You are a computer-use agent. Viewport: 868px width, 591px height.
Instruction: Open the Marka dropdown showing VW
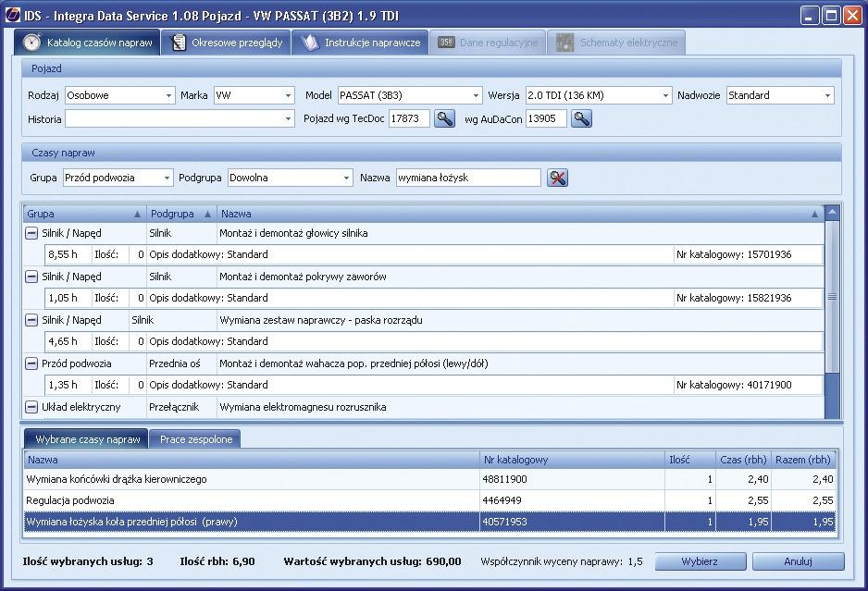click(x=254, y=95)
